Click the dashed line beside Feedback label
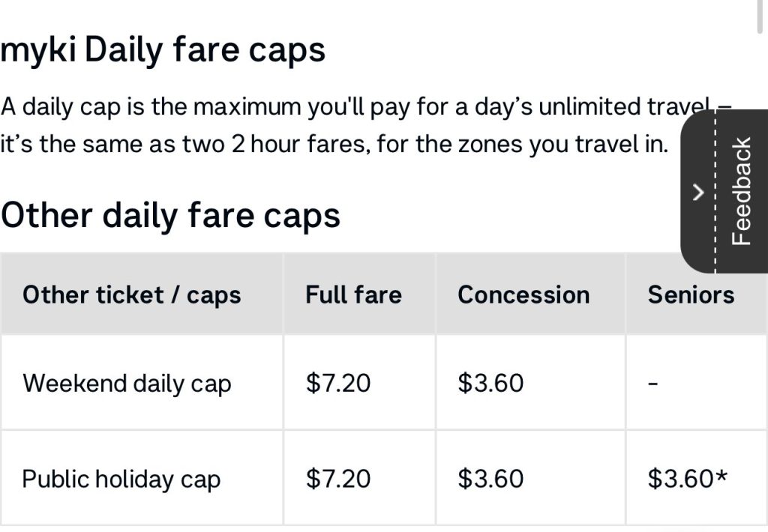Image resolution: width=768 pixels, height=532 pixels. (x=717, y=192)
